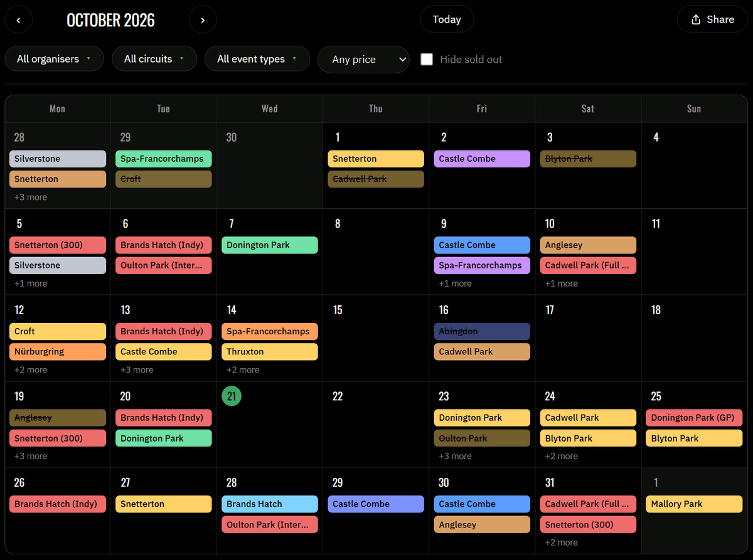Open Donington Park event on October 20

(x=164, y=438)
